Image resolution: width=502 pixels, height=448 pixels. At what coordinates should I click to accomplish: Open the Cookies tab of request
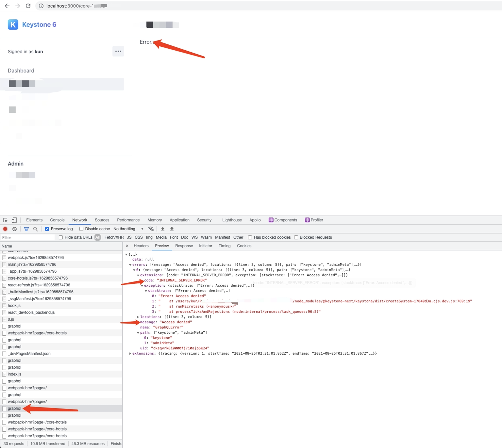244,246
